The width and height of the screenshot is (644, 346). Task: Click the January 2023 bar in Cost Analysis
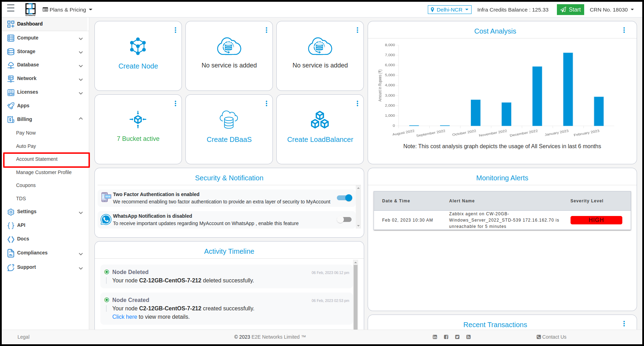pos(568,89)
